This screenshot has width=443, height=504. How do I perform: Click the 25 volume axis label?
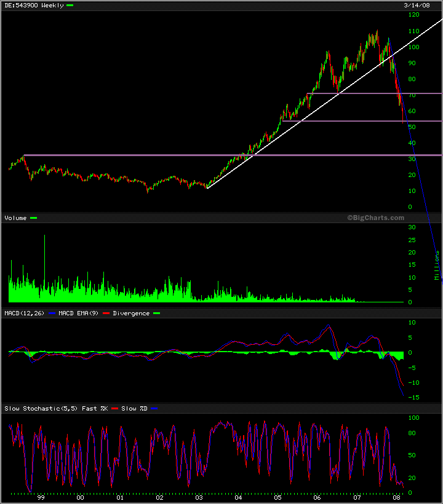coord(412,240)
